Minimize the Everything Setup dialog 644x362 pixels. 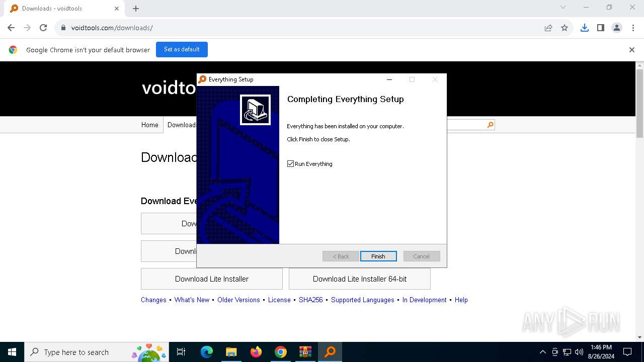click(389, 79)
